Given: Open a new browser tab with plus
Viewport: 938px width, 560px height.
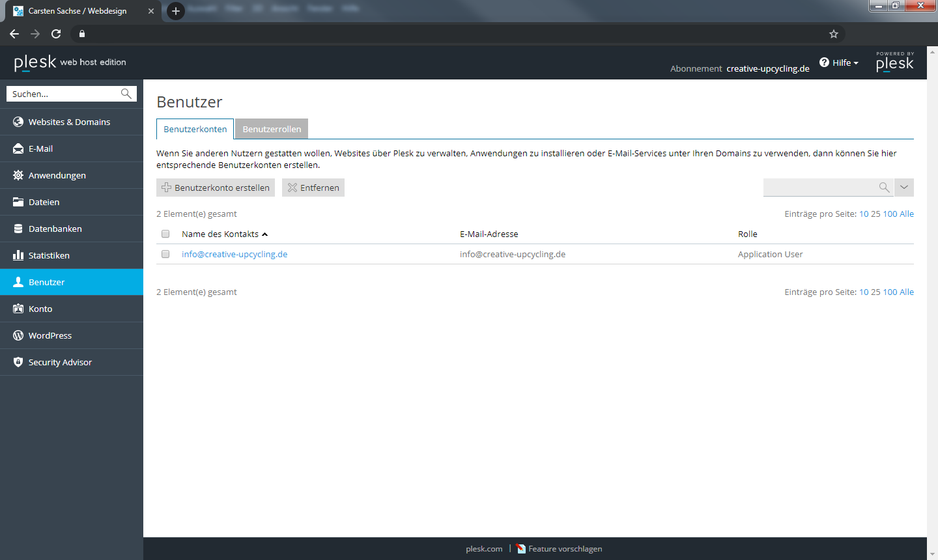Looking at the screenshot, I should pos(176,11).
